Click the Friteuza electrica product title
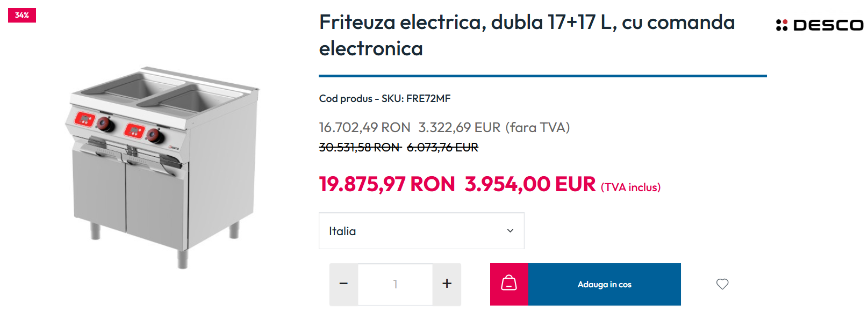 [527, 35]
